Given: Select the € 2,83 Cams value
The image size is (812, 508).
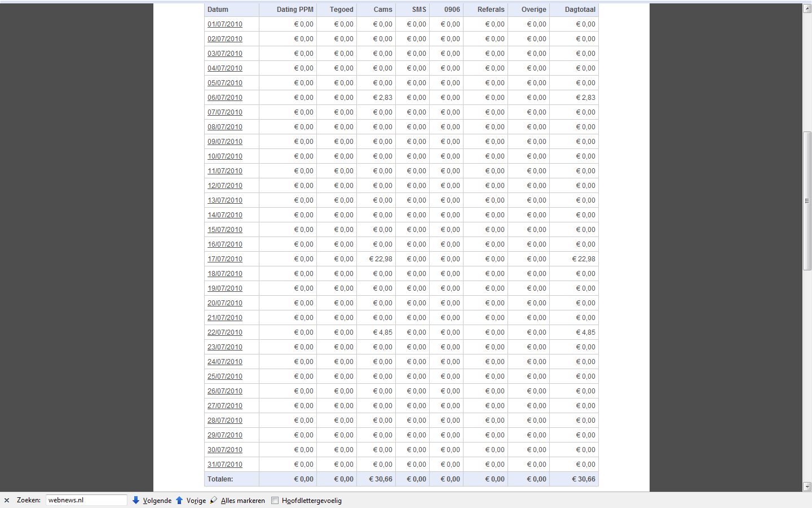Looking at the screenshot, I should pyautogui.click(x=383, y=98).
